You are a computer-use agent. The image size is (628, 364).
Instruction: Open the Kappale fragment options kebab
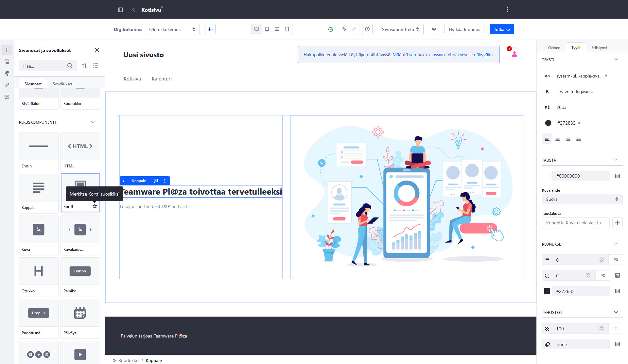pyautogui.click(x=165, y=181)
